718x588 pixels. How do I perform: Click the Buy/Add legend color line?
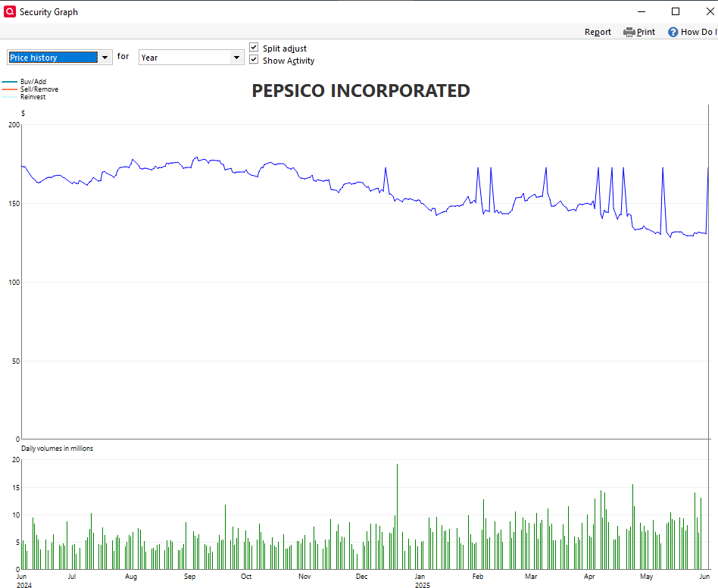click(10, 82)
